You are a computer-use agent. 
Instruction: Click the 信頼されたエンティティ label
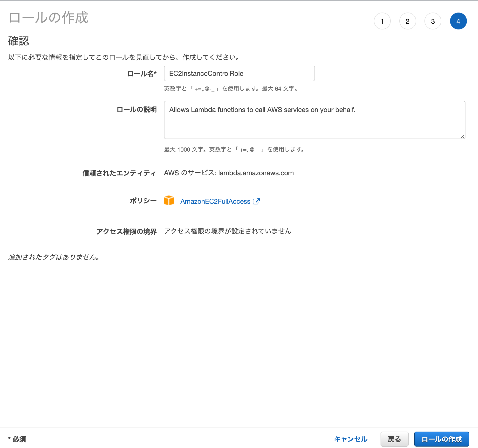coord(119,173)
